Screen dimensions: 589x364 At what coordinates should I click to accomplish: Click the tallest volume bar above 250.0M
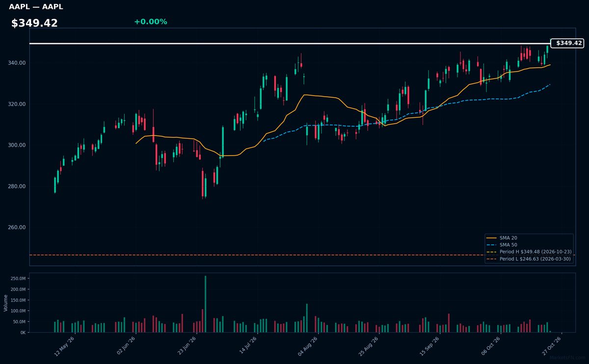coord(205,304)
